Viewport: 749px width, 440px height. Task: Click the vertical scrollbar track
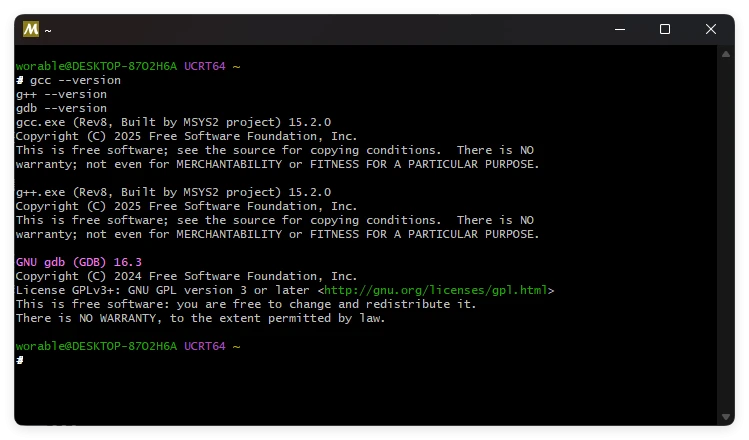click(x=726, y=236)
